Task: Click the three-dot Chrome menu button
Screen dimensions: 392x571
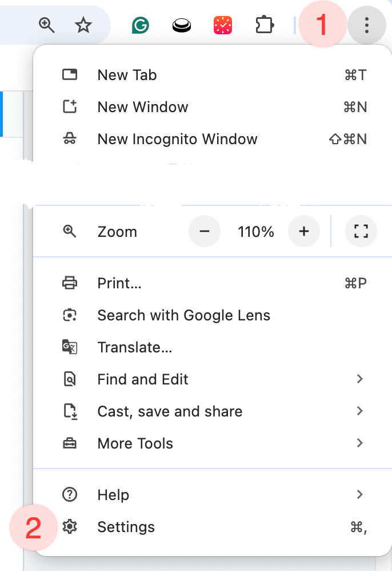Action: click(367, 25)
